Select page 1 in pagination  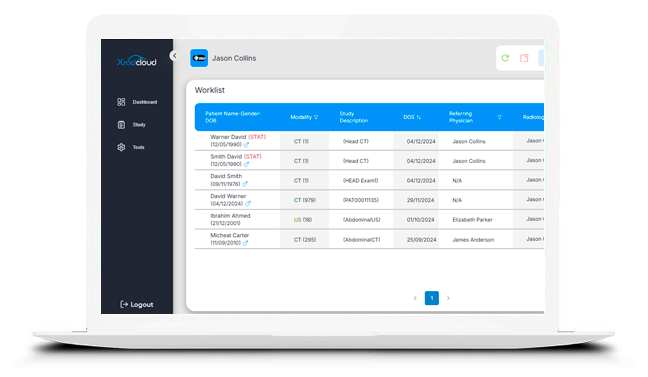coord(431,298)
